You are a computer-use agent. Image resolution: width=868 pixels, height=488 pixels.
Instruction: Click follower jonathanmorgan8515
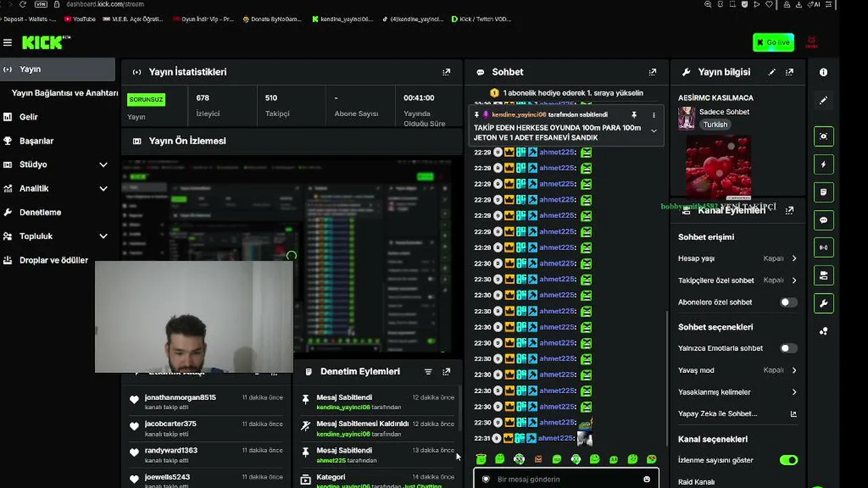point(180,397)
